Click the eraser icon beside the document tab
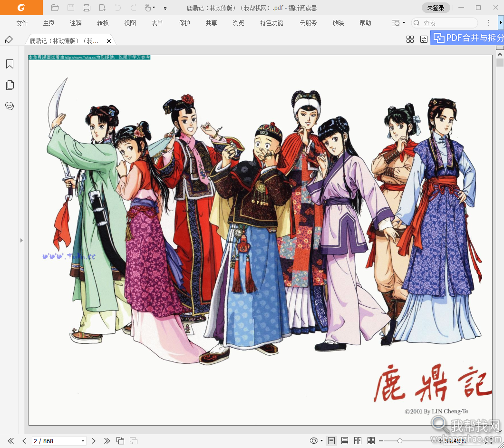 point(9,40)
